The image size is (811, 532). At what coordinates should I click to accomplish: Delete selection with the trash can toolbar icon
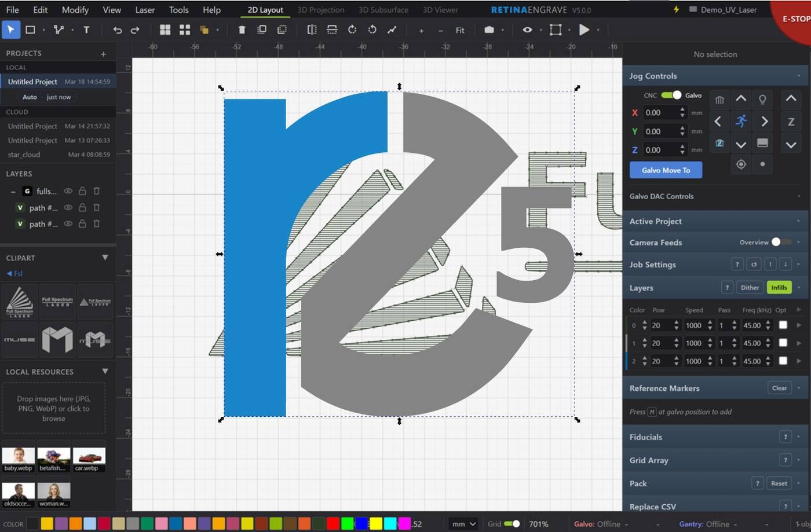click(x=242, y=30)
